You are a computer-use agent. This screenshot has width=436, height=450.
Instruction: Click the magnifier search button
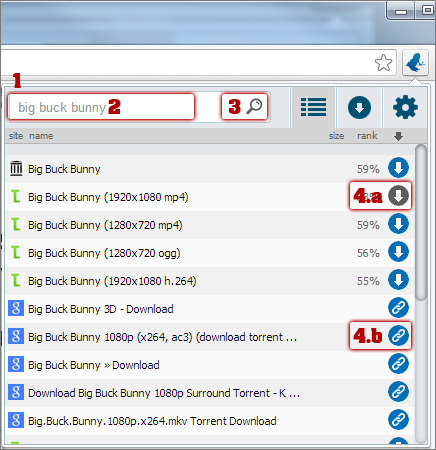[255, 106]
